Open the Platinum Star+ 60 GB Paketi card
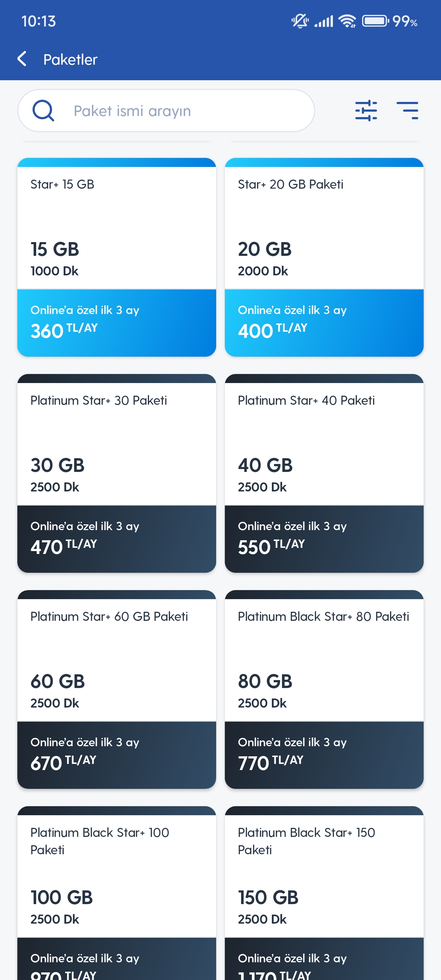 click(117, 689)
